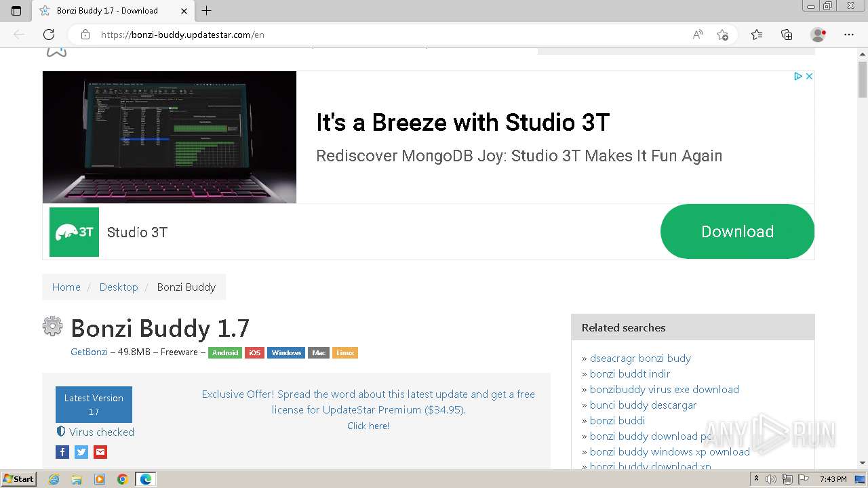Open media player taskbar icon

(100, 479)
